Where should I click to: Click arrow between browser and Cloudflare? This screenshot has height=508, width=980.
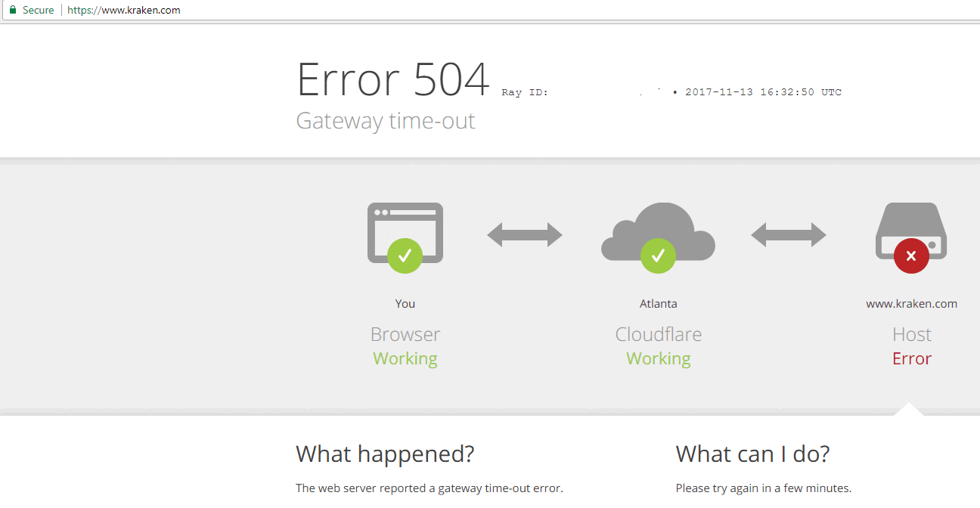(525, 235)
